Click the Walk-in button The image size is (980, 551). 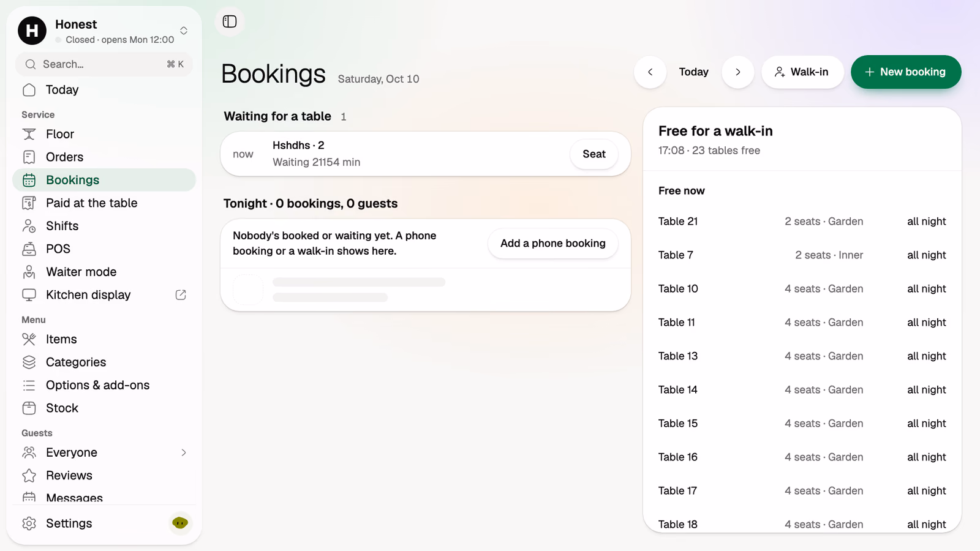point(802,72)
